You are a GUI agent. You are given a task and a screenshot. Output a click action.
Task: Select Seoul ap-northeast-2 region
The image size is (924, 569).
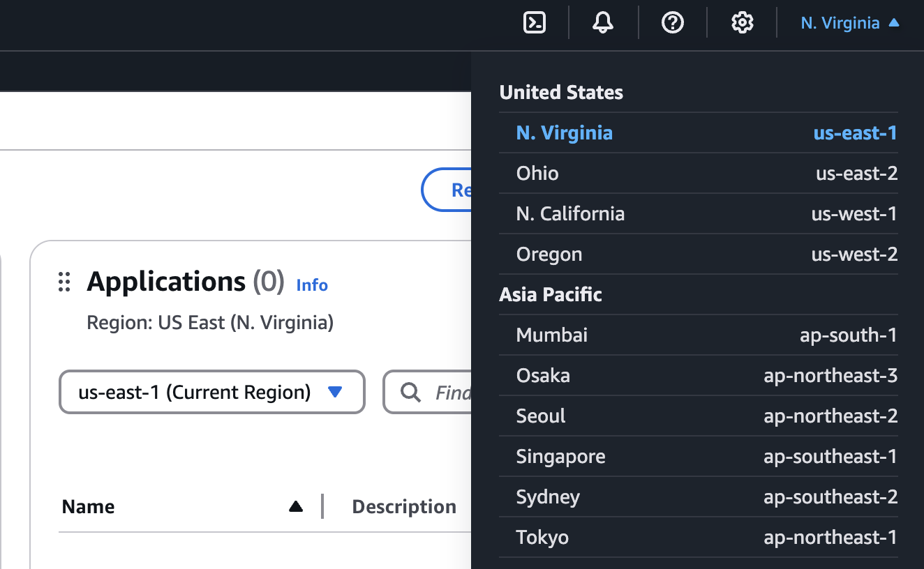pos(698,416)
